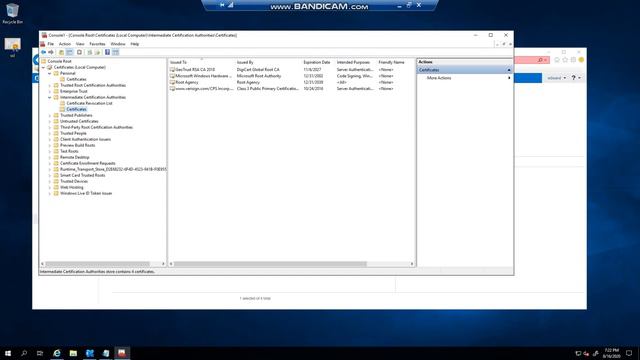
Task: Open the Windows Start button
Action: [8, 353]
